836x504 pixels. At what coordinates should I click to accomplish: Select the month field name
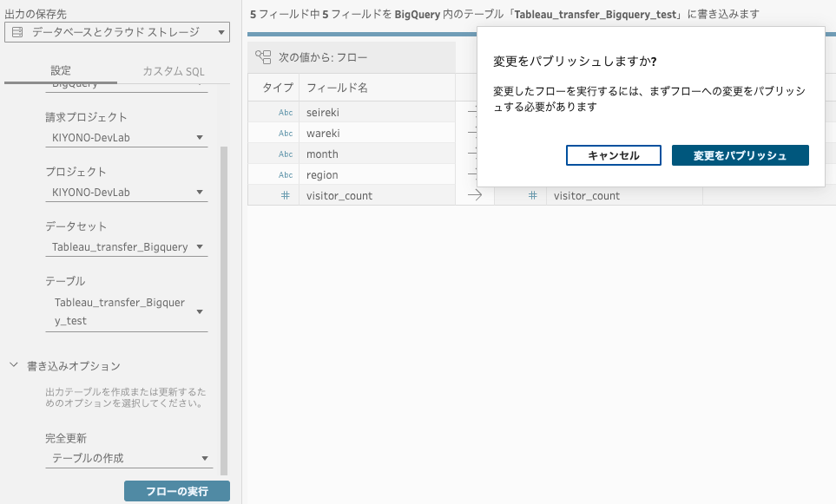[322, 154]
